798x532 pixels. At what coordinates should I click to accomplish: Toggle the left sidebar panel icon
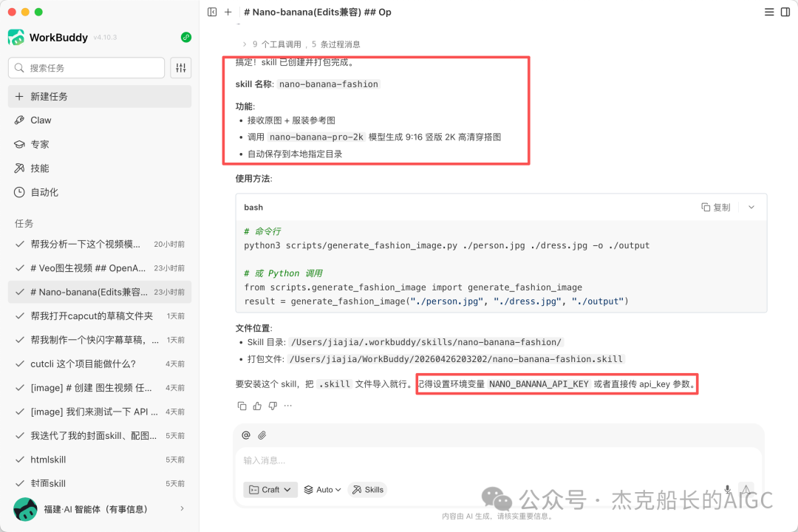(x=212, y=12)
